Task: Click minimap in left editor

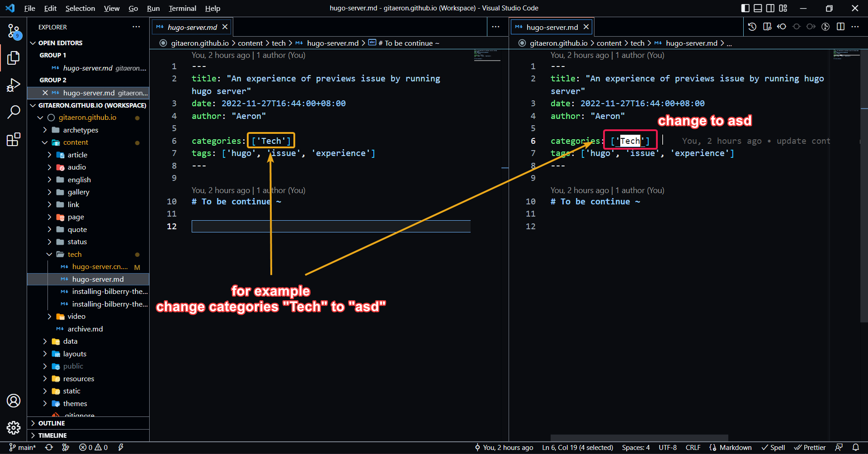Action: pos(487,55)
